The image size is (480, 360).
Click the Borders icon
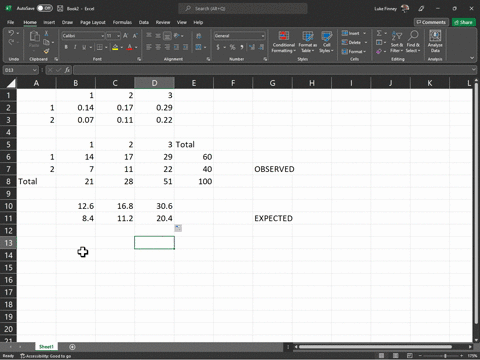pos(100,47)
